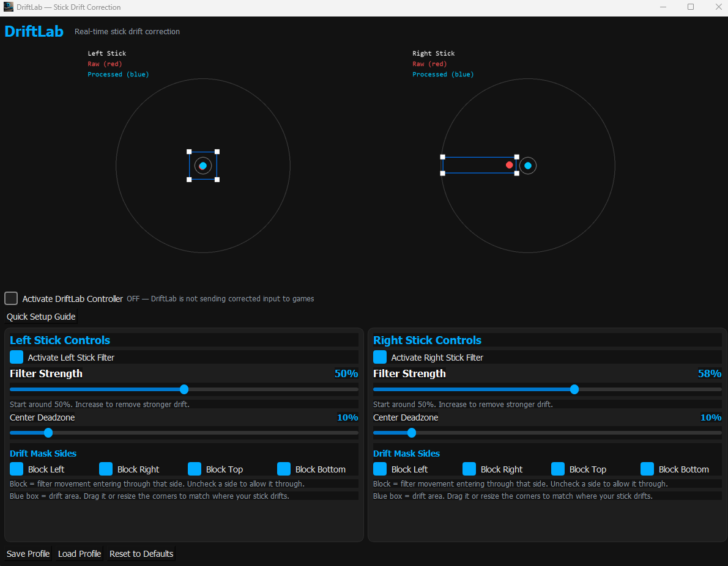Viewport: 728px width, 566px height.
Task: Uncheck Block Bottom in Right Stick Controls
Action: click(x=647, y=469)
